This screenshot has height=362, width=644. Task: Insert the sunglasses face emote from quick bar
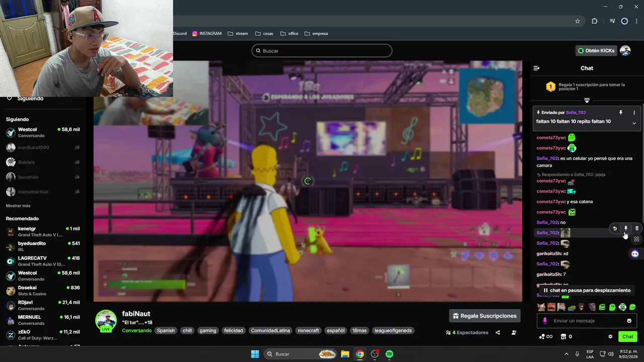coord(582,307)
